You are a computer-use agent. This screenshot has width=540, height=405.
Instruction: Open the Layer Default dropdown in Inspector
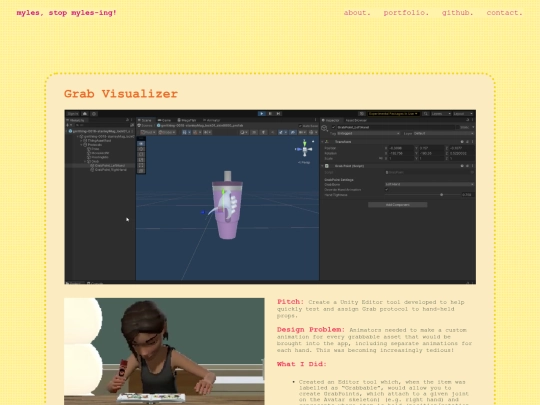pyautogui.click(x=443, y=133)
